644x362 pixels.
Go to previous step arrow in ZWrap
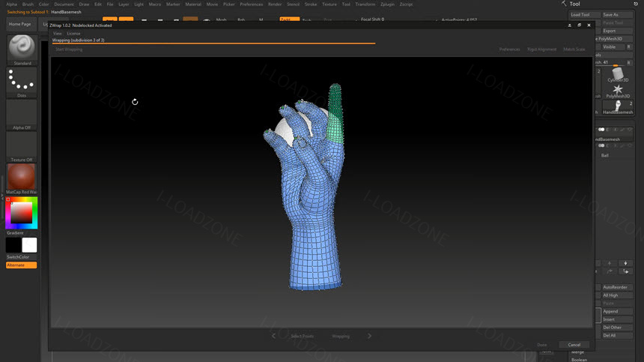coord(274,336)
